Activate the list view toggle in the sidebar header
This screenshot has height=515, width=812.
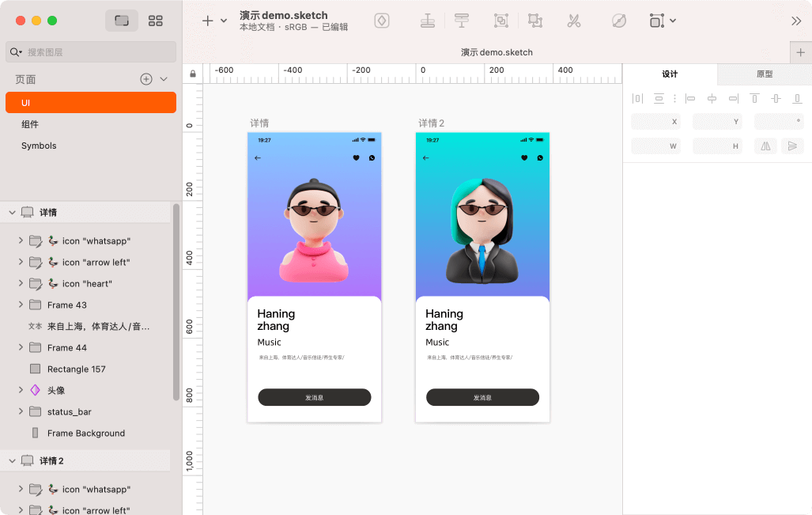click(x=121, y=21)
